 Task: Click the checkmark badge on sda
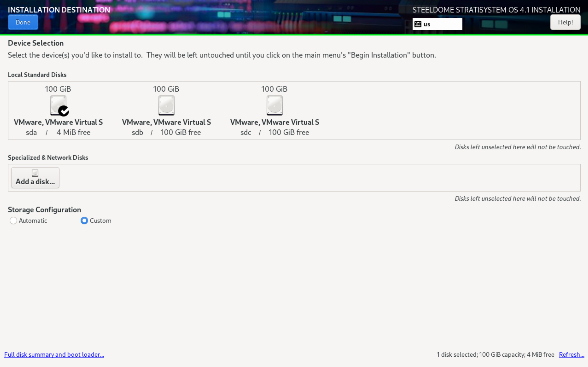pos(64,111)
